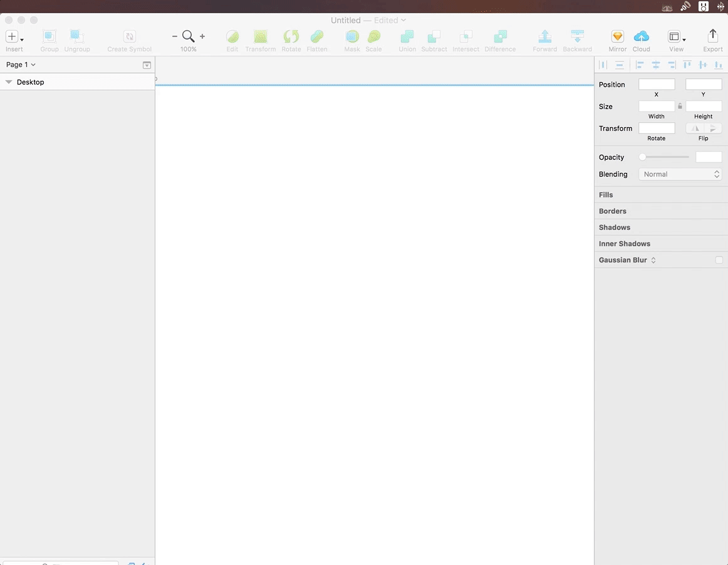Click the Create Symbol icon

(130, 36)
